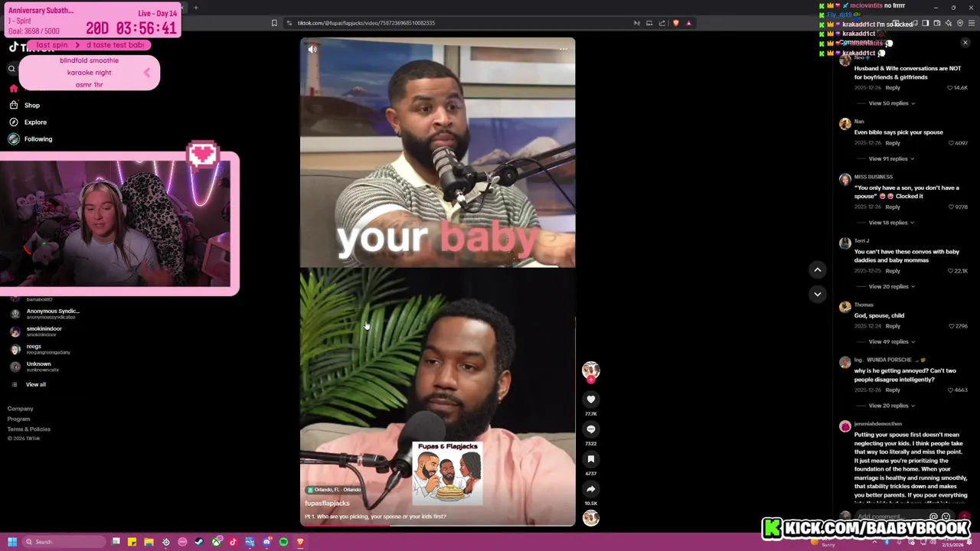Open the Program footer link
Screen dimensions: 980x551
tap(19, 419)
